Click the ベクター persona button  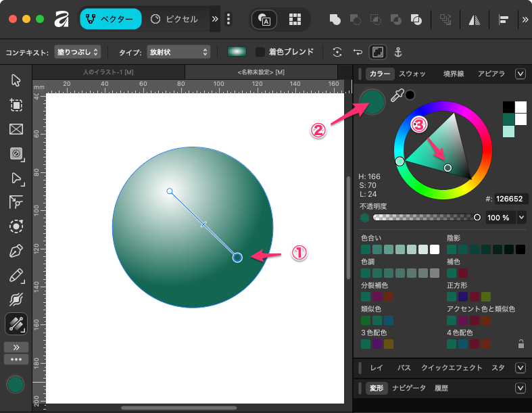click(x=110, y=20)
